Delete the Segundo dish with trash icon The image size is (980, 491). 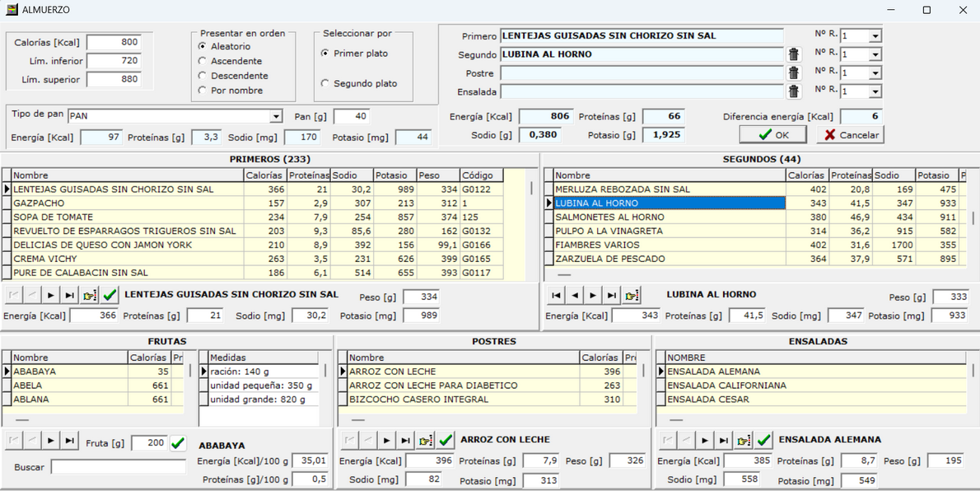[x=793, y=54]
